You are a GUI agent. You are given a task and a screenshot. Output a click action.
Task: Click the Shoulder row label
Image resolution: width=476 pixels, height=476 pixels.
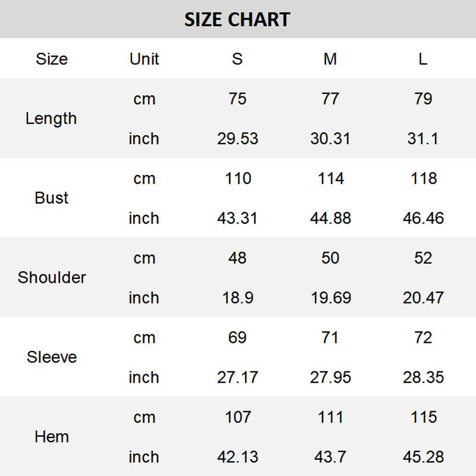click(51, 277)
